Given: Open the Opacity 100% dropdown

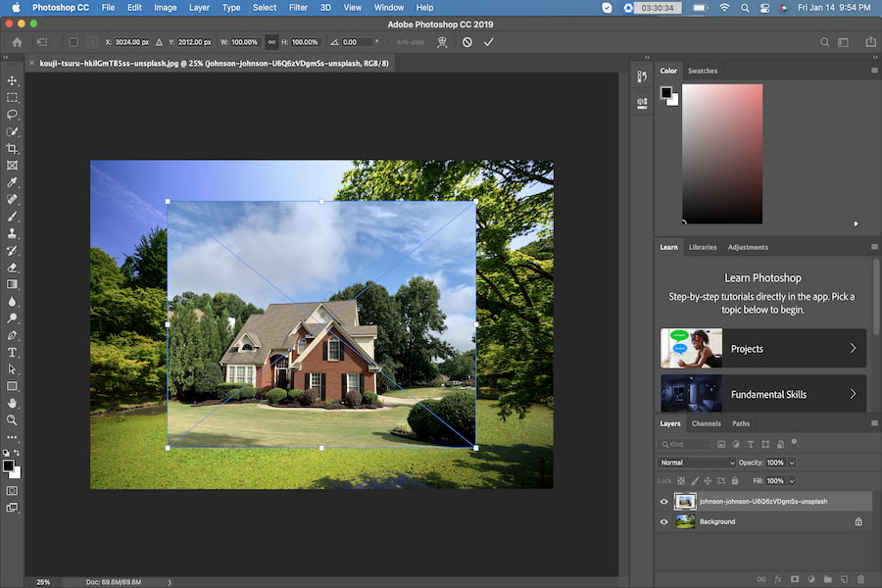Looking at the screenshot, I should tap(791, 462).
